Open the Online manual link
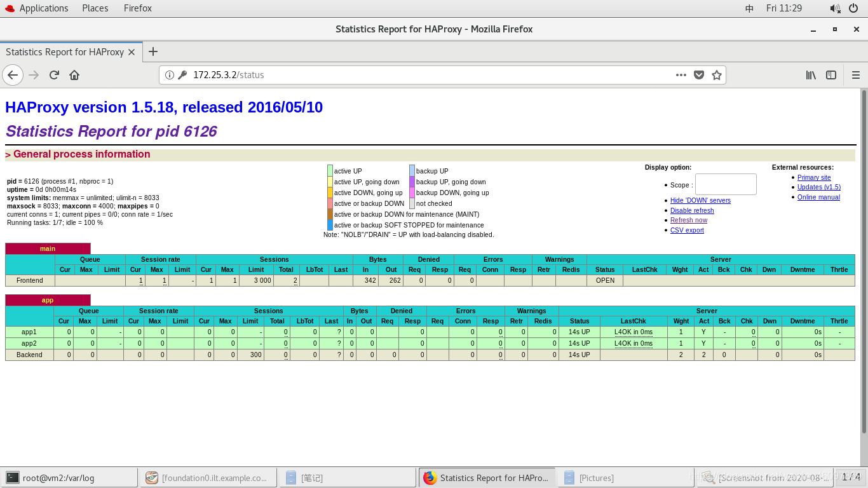 pos(818,197)
